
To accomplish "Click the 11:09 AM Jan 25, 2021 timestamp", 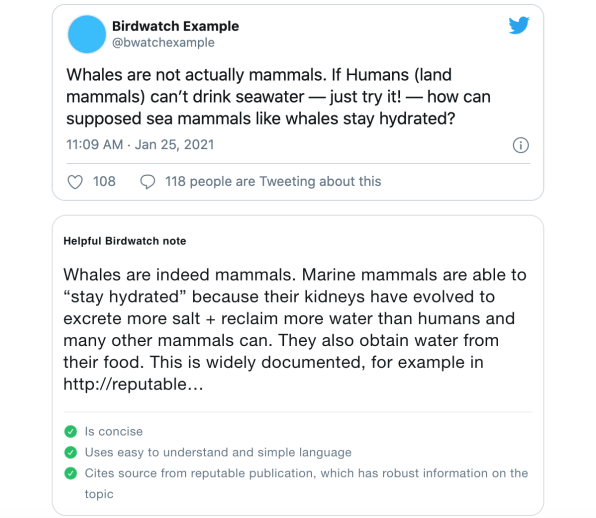I will [140, 145].
